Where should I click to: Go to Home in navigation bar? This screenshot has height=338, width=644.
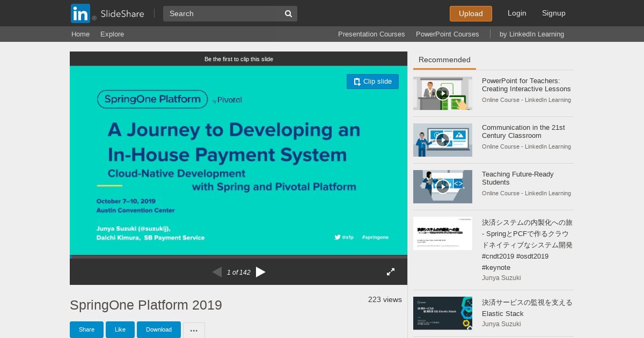(x=80, y=34)
